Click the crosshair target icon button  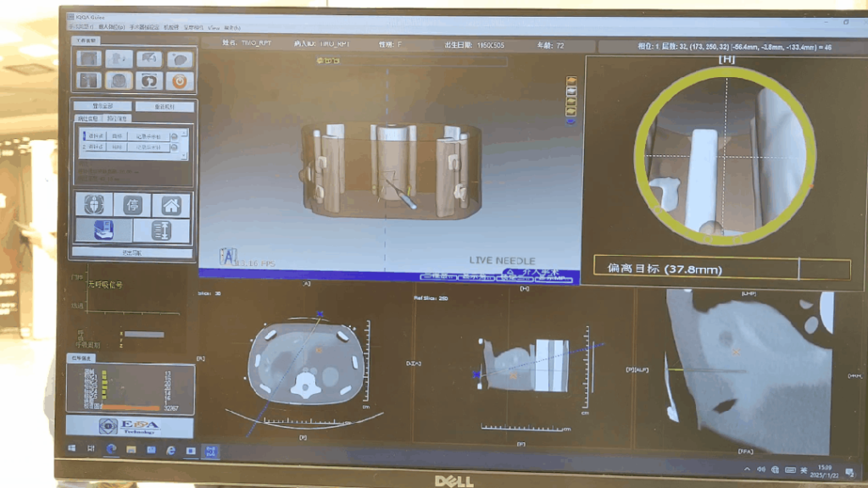point(93,205)
